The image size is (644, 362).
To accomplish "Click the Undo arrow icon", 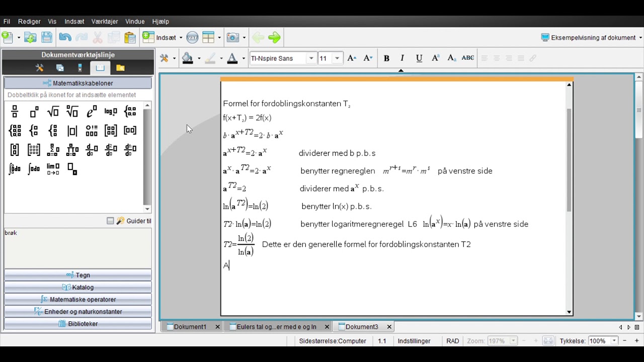I will coord(65,37).
